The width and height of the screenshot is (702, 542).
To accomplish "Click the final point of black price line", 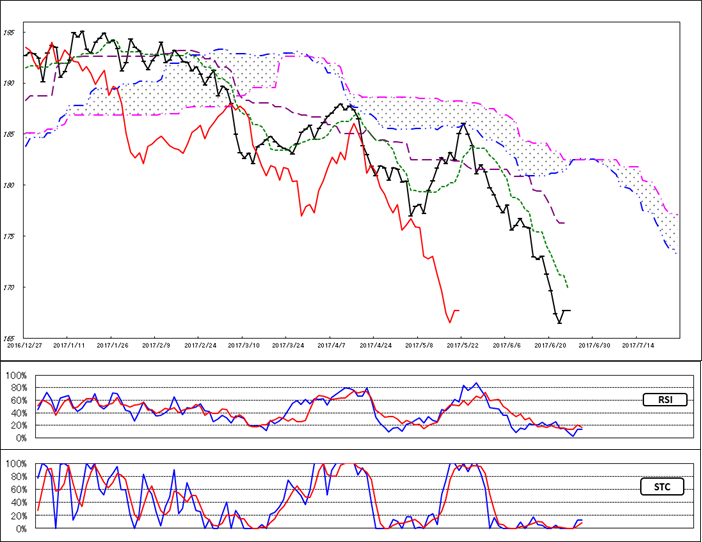I will click(570, 311).
